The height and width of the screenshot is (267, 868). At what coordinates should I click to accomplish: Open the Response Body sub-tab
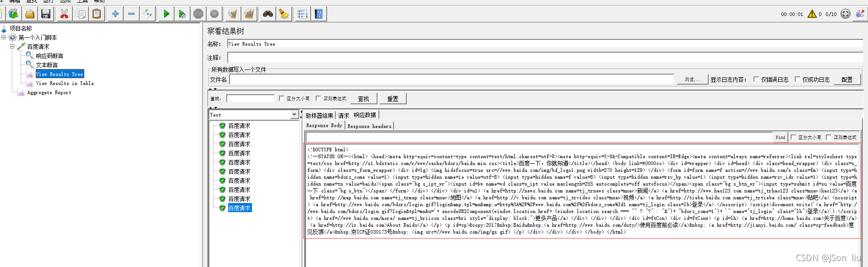[324, 125]
